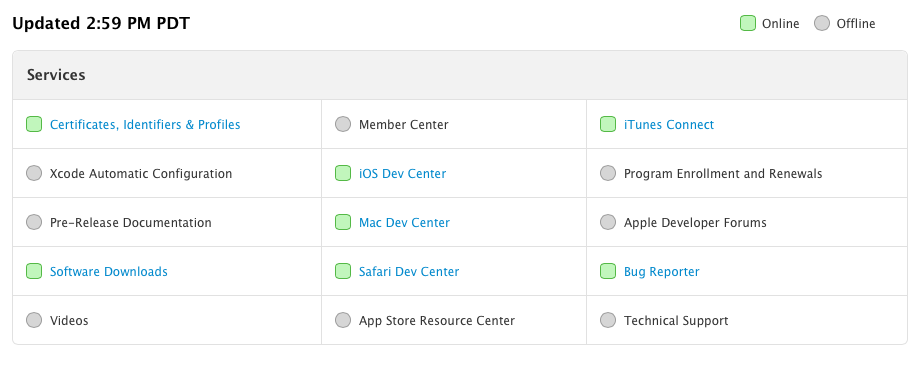Click the Apple Developer Forums label
The image size is (923, 378).
[x=695, y=223]
